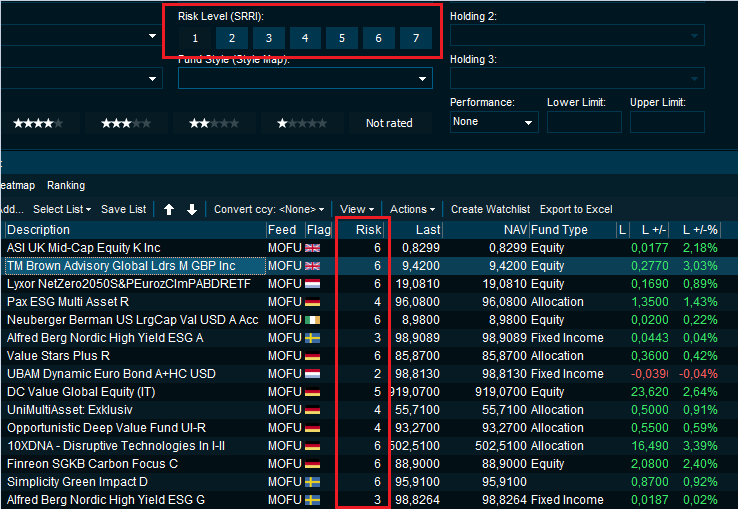
Task: Expand the Fund Style dropdown
Action: click(x=305, y=78)
